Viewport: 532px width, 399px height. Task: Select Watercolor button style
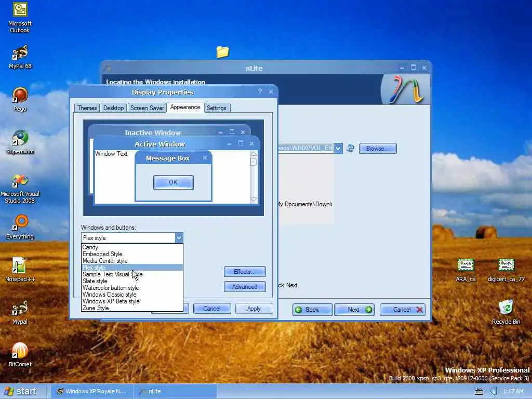pos(132,288)
